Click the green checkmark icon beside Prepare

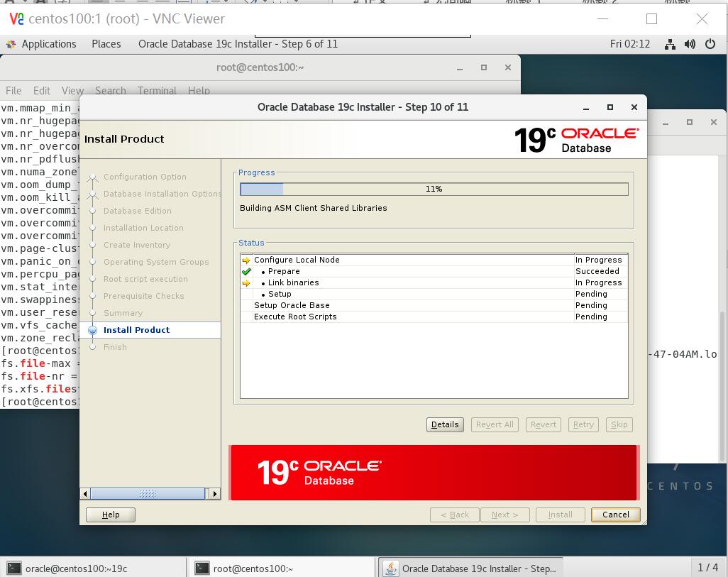pyautogui.click(x=246, y=272)
